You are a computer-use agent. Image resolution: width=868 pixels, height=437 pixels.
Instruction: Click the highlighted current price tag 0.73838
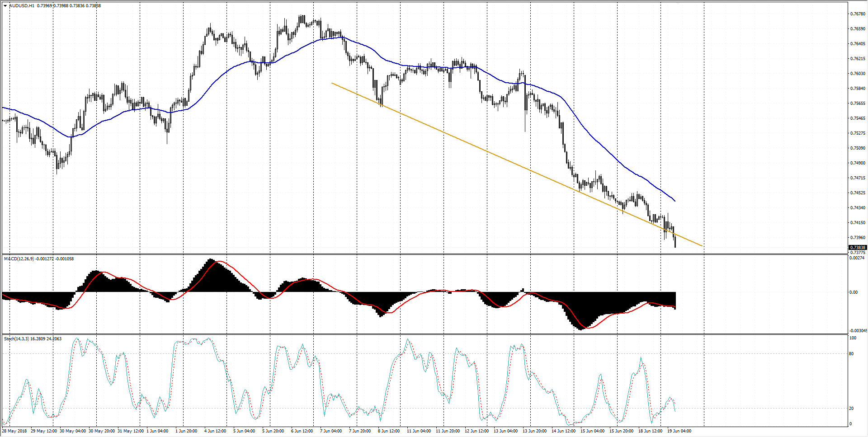tap(858, 248)
